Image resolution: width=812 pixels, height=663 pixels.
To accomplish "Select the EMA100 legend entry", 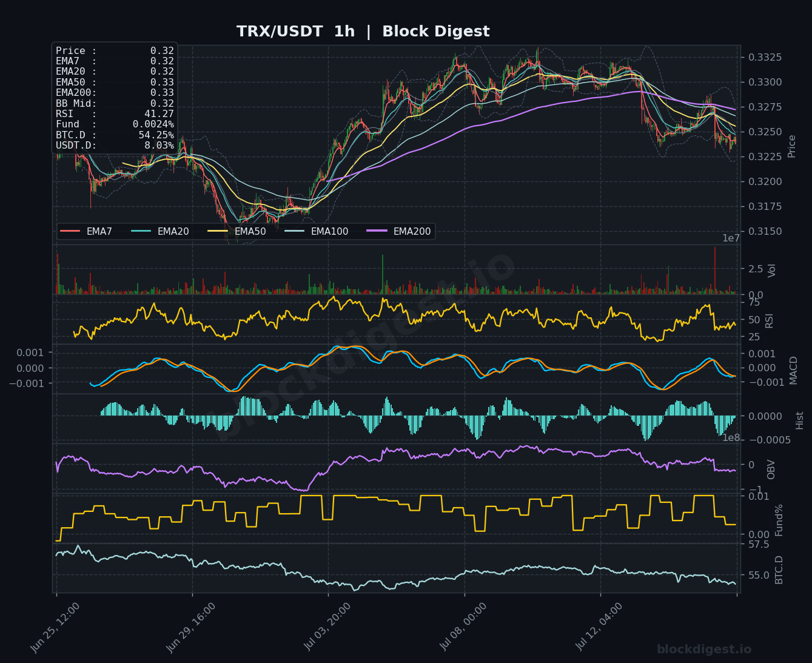I will [316, 231].
